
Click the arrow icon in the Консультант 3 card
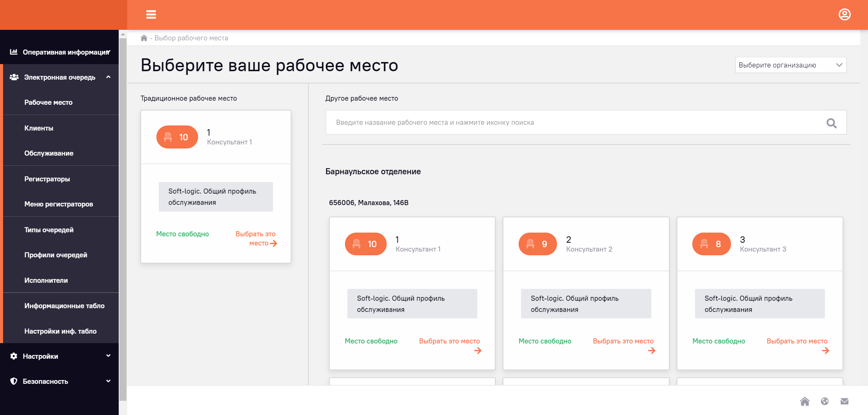[x=825, y=351]
